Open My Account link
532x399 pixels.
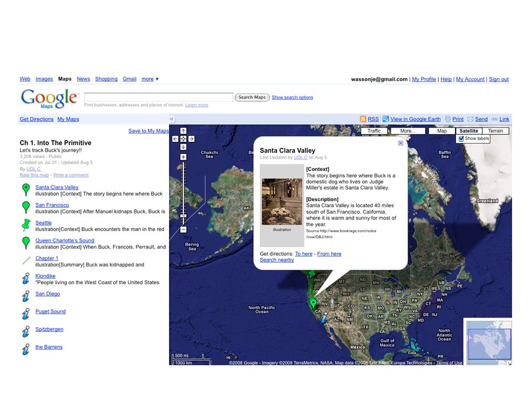pos(470,79)
